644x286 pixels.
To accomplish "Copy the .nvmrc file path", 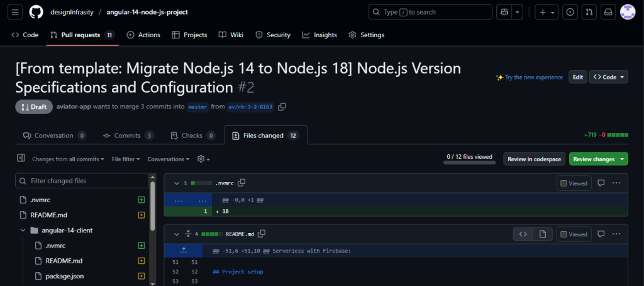I will pyautogui.click(x=241, y=183).
